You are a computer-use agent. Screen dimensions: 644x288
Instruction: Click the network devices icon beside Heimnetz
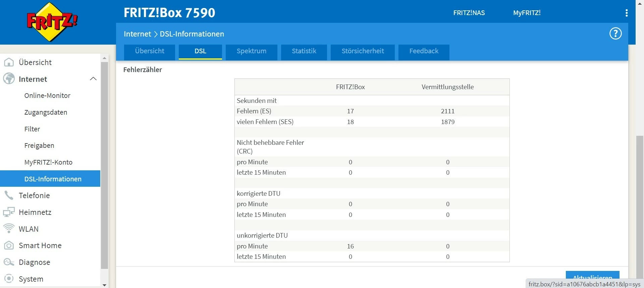[x=9, y=212]
